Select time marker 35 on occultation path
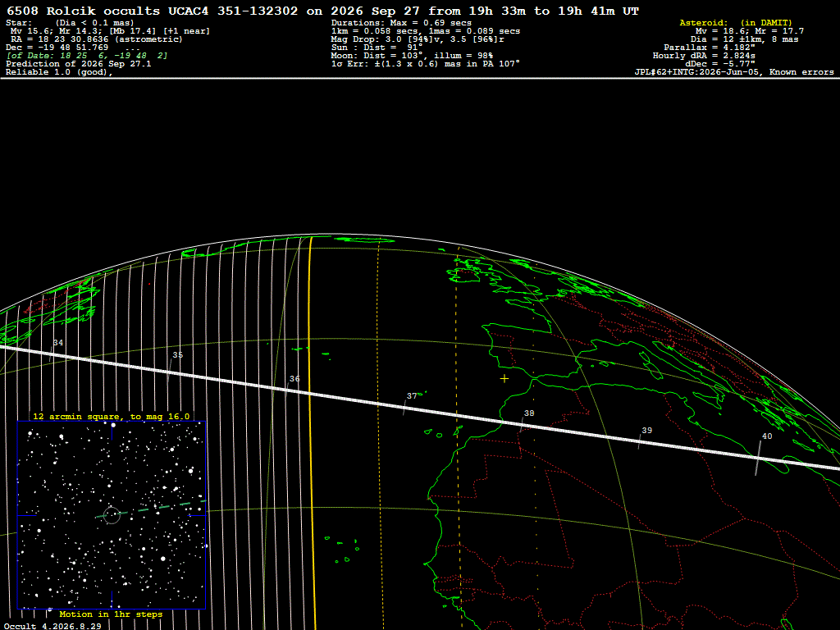 [178, 355]
